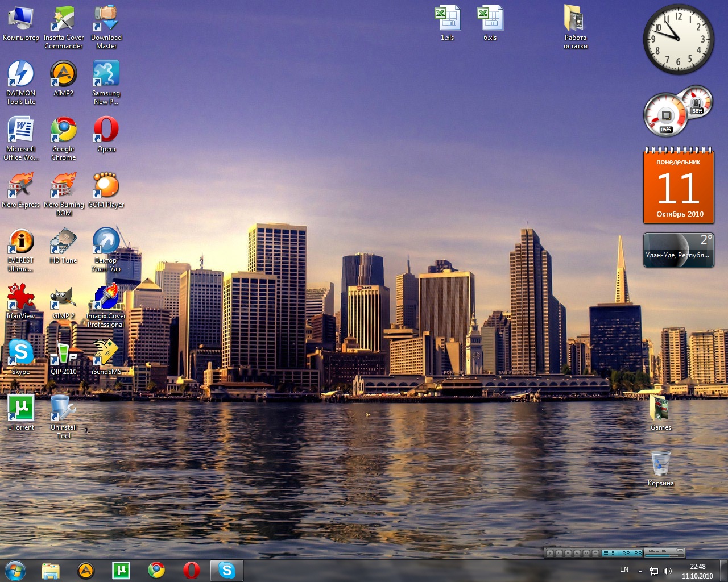
Task: Switch to the Skype taskbar window
Action: click(227, 570)
